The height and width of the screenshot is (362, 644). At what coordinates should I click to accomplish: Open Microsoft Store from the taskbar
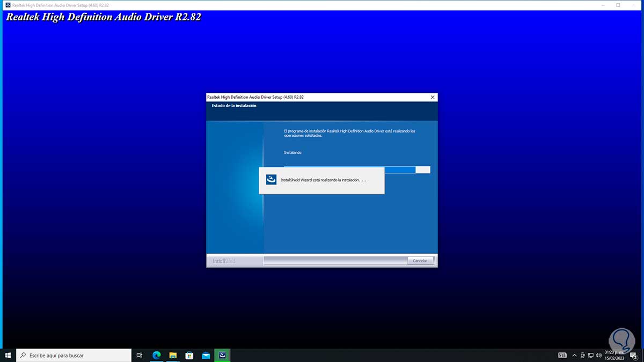coord(189,355)
